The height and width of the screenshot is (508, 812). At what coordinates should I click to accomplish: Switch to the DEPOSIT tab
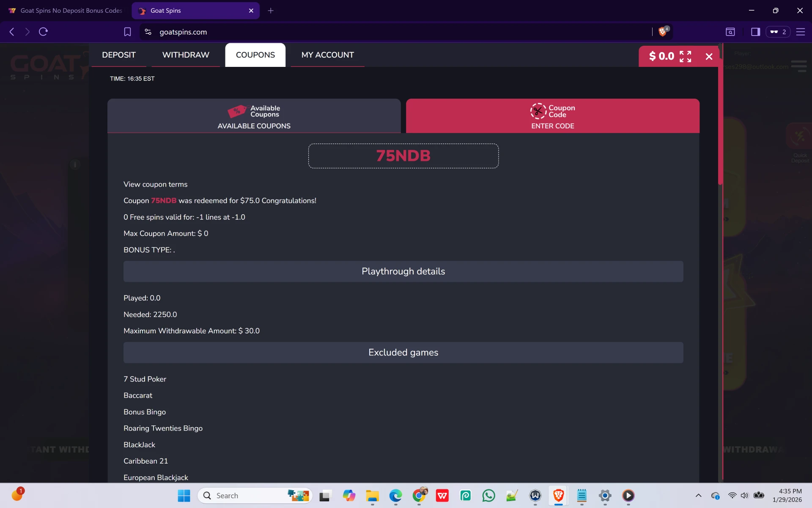(119, 55)
